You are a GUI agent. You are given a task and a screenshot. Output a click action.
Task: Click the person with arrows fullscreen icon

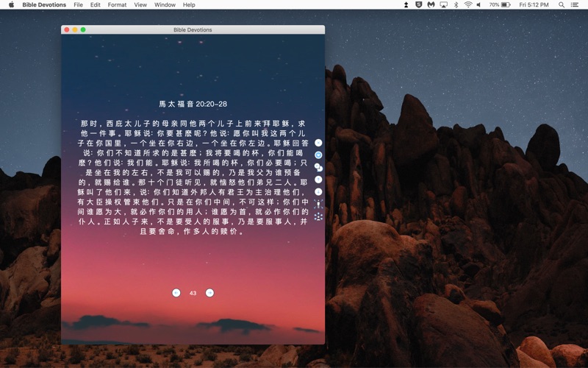pyautogui.click(x=318, y=204)
